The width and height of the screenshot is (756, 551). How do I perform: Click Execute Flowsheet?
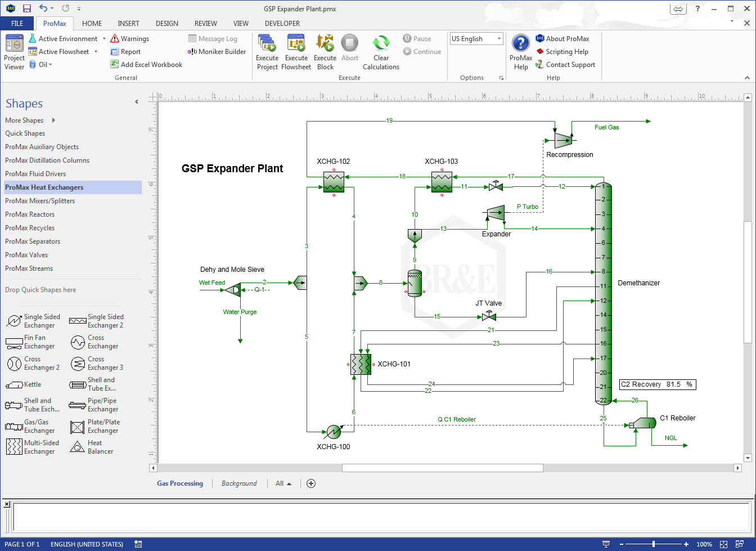point(296,52)
